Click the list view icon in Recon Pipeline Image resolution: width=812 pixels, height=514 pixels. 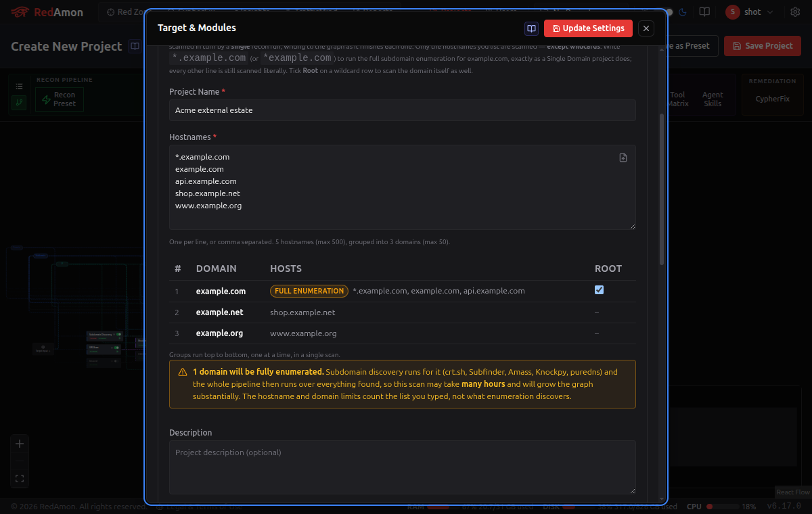19,86
